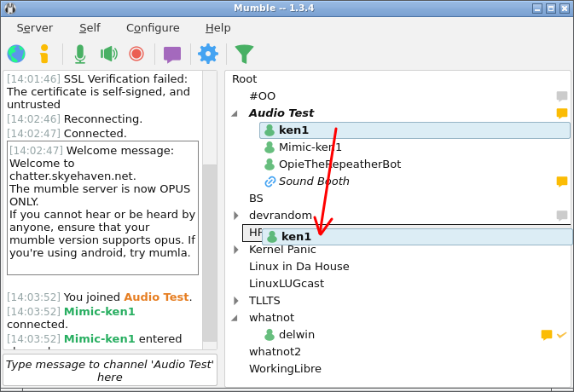Toggle the red record button
This screenshot has width=574, height=392.
(x=136, y=54)
